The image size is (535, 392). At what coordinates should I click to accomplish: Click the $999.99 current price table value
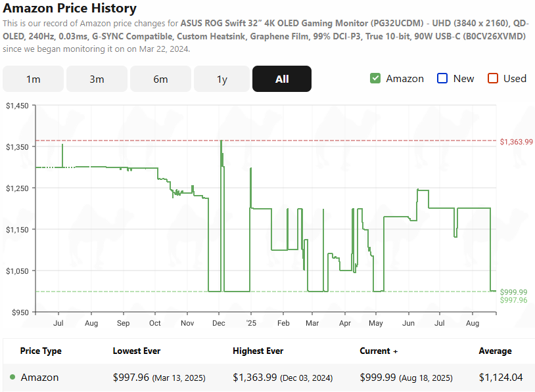(378, 378)
